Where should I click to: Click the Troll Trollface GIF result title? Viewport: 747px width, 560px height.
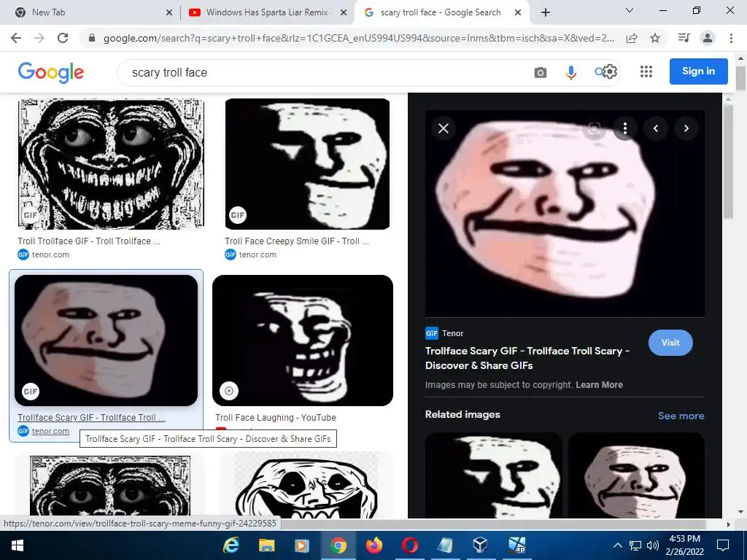(x=89, y=241)
